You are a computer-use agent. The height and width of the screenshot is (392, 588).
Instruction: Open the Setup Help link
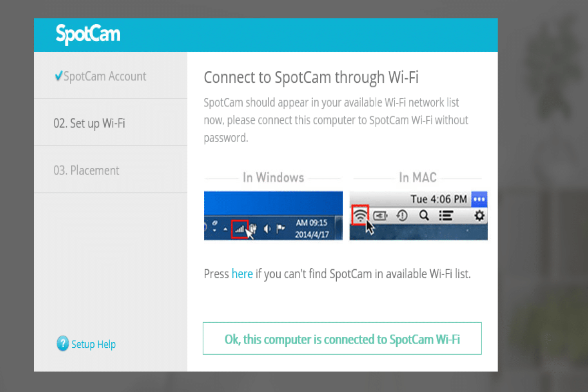point(93,344)
